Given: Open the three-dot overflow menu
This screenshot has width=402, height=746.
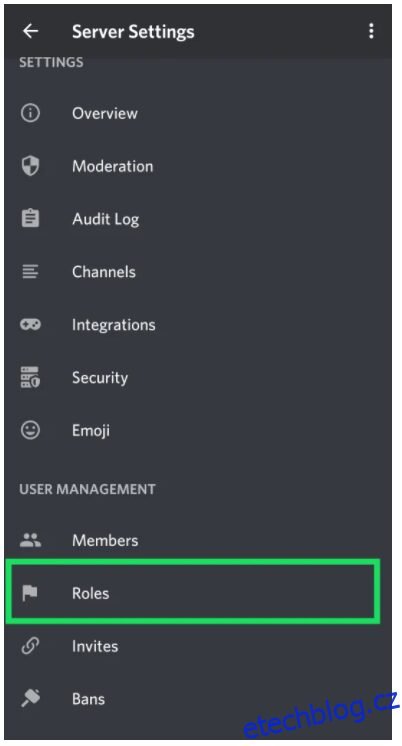Looking at the screenshot, I should tap(371, 31).
